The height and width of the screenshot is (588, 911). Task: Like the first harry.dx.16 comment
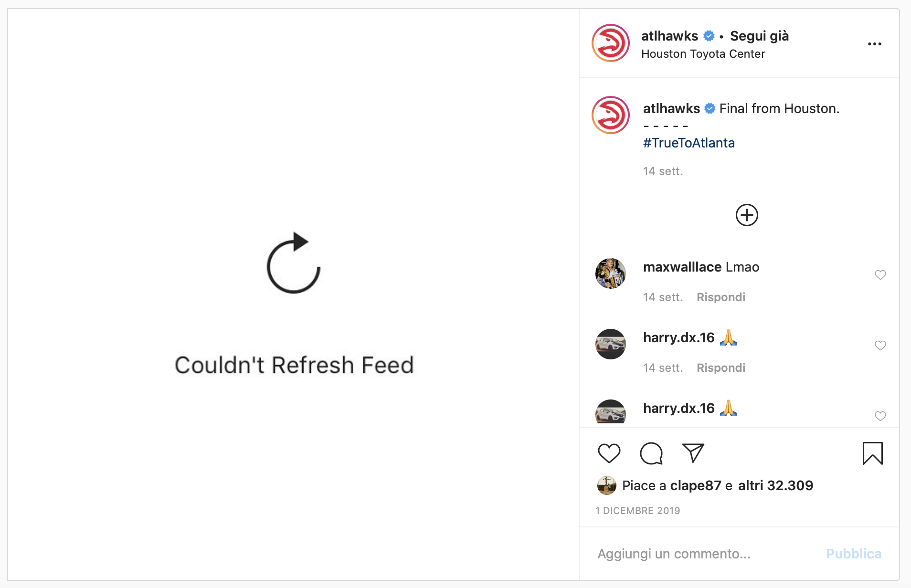pos(880,346)
